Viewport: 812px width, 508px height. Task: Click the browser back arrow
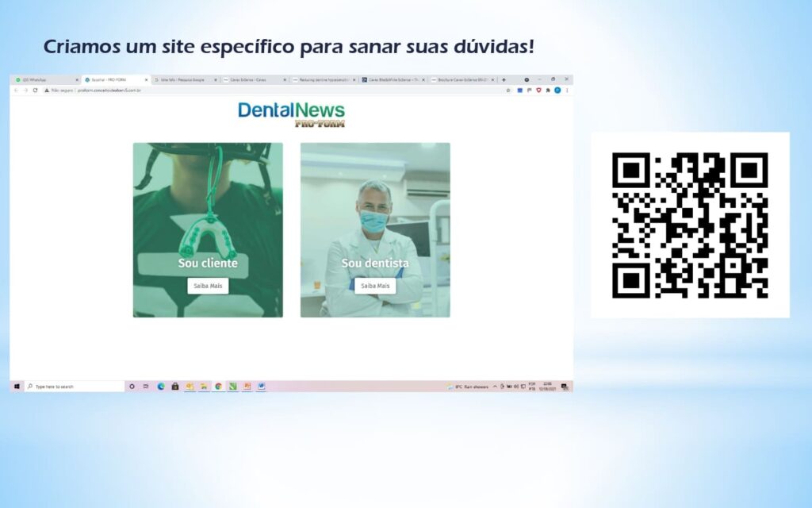point(16,90)
